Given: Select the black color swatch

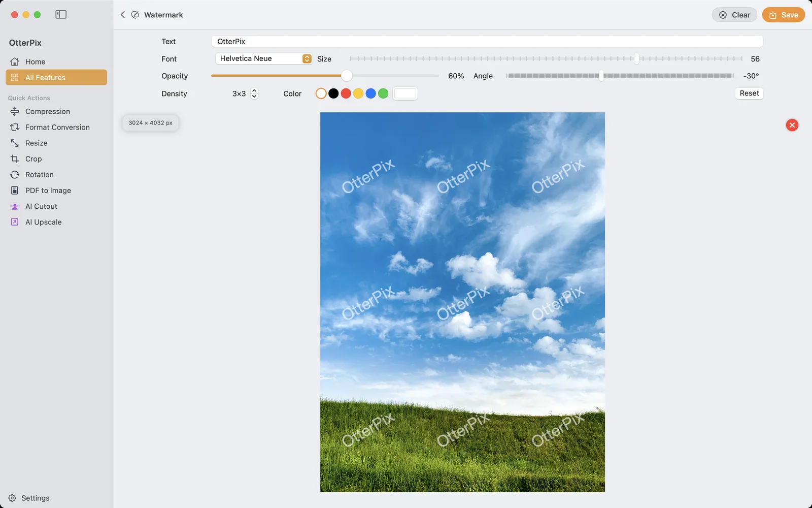Looking at the screenshot, I should [333, 93].
